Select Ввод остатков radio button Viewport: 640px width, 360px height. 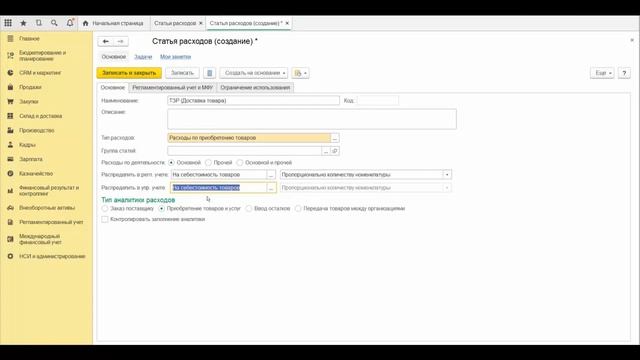tap(249, 209)
